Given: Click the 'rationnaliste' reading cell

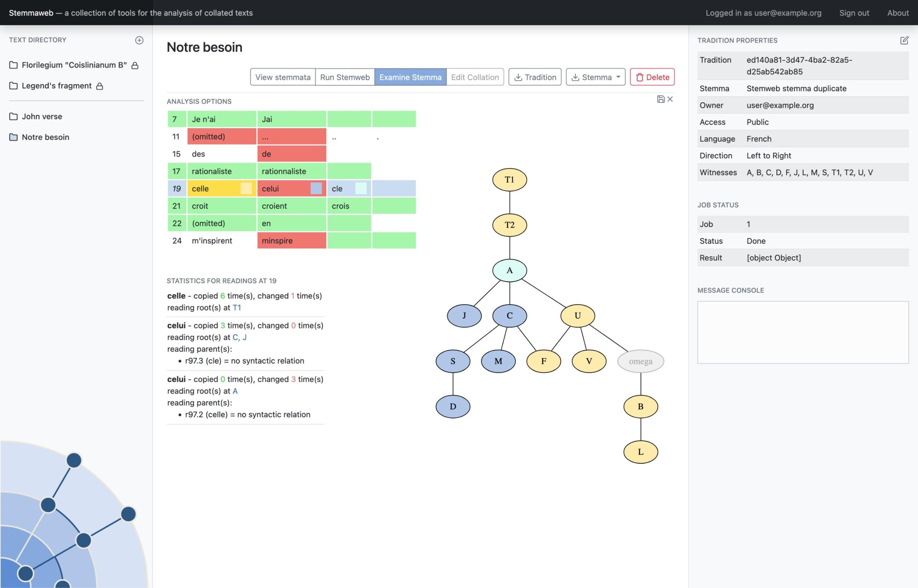Looking at the screenshot, I should [292, 171].
